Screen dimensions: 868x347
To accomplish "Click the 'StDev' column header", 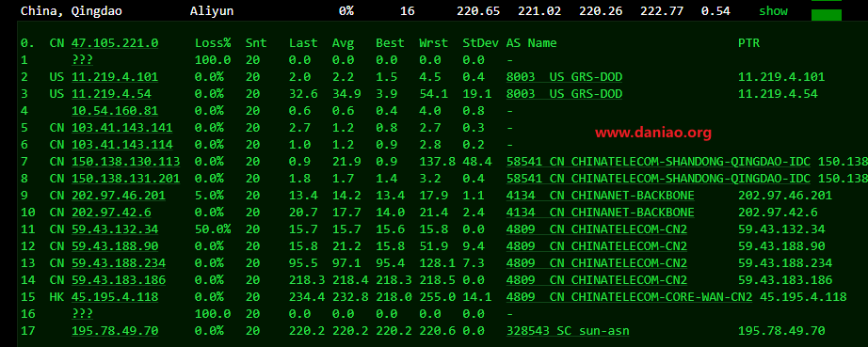I will pos(480,43).
